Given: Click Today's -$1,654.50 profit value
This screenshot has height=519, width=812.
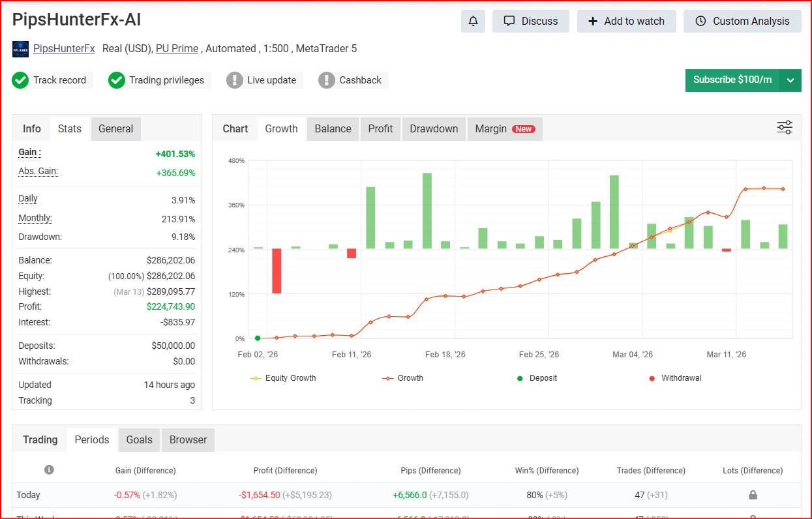Looking at the screenshot, I should 260,495.
